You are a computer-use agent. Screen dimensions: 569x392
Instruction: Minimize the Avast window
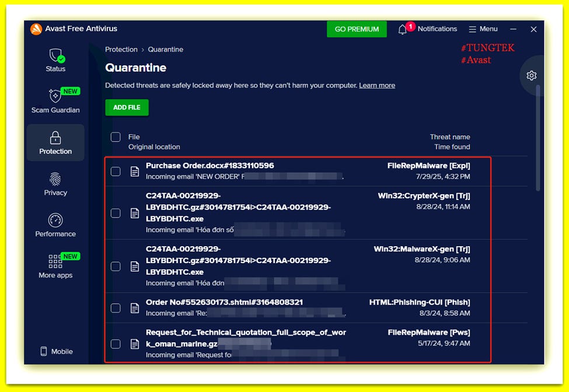pos(513,29)
